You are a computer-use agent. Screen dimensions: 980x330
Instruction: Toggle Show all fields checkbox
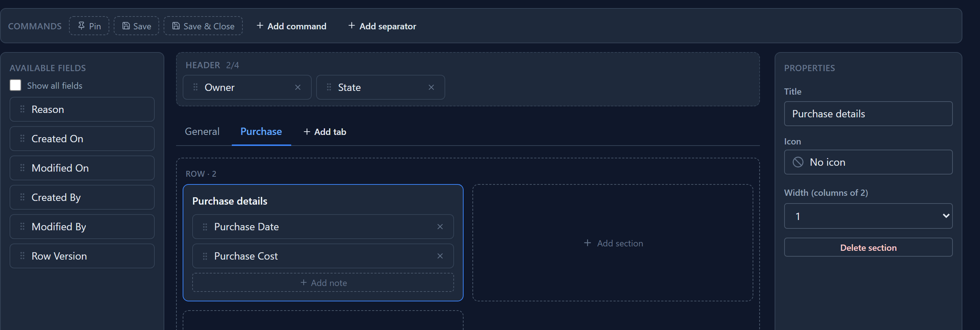pos(15,85)
